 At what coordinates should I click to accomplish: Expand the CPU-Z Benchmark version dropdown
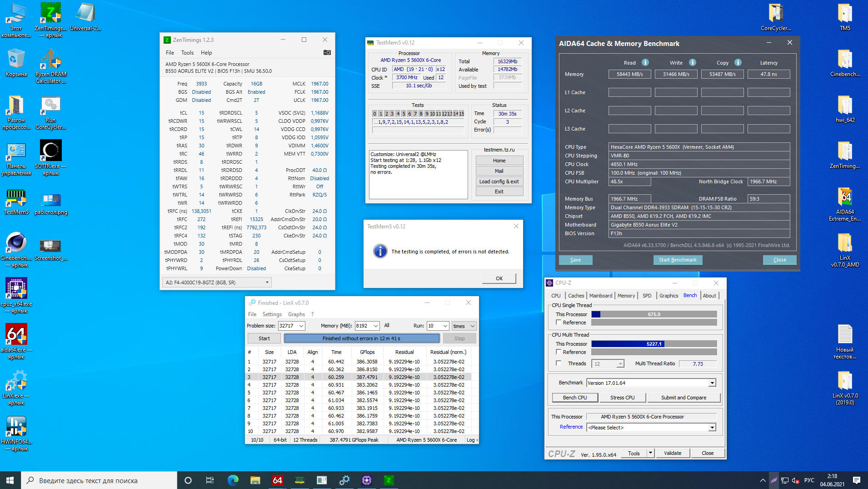(712, 383)
